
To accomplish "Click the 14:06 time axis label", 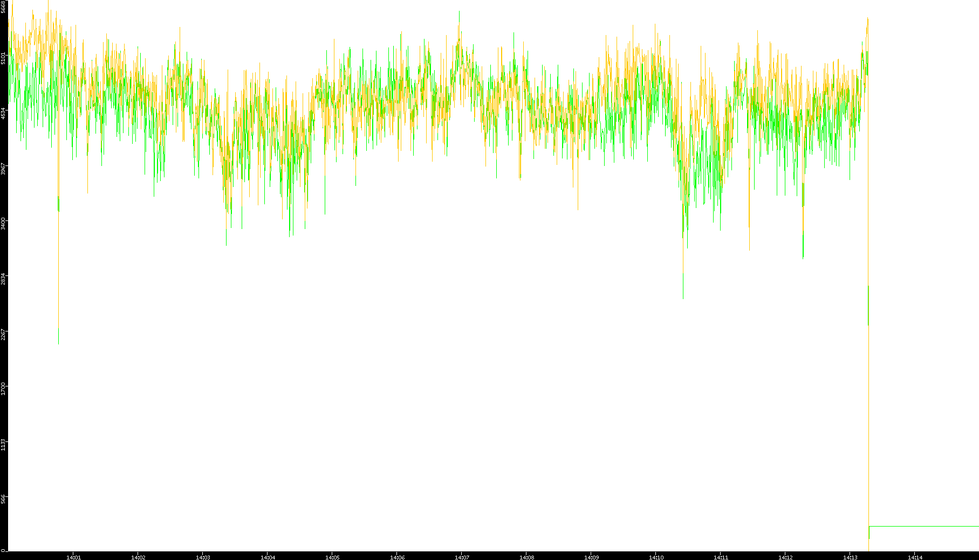I will pos(397,557).
